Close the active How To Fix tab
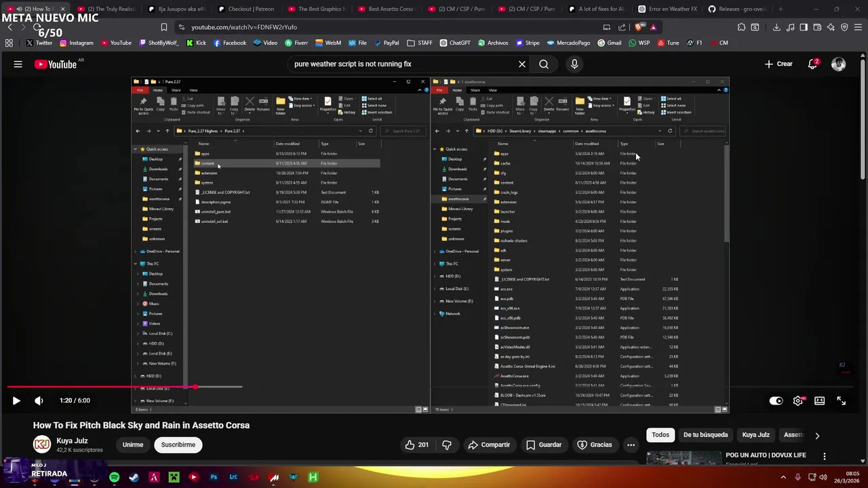868x488 pixels. 62,9
